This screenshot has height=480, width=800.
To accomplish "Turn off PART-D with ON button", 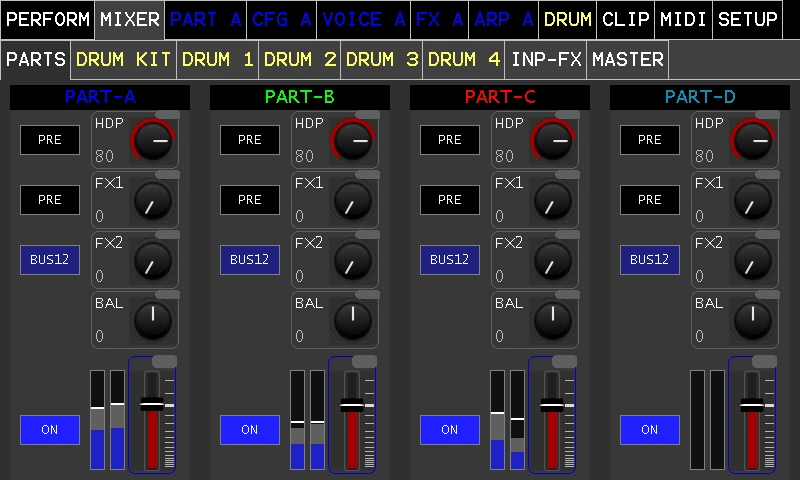I will tap(650, 430).
